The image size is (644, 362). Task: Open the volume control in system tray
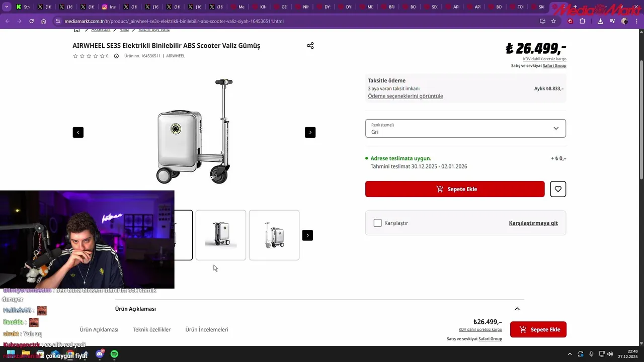point(610,354)
